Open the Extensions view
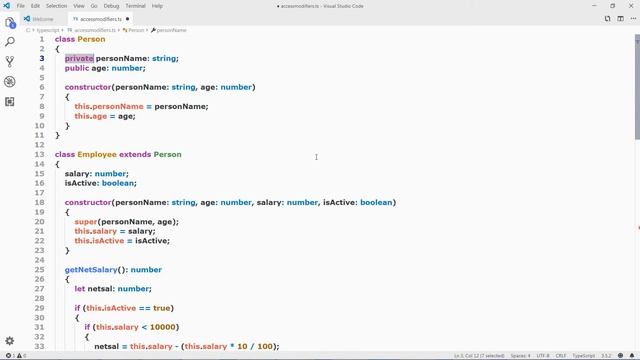 [10, 101]
